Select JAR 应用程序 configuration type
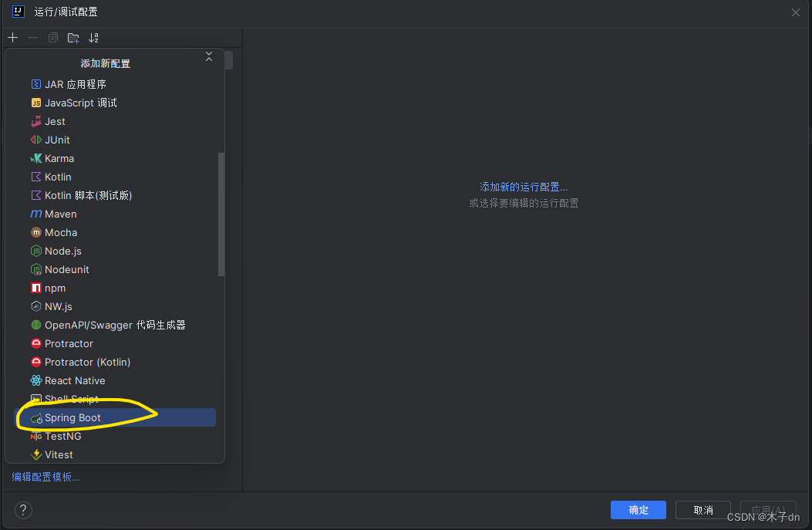The width and height of the screenshot is (812, 530). [114, 84]
